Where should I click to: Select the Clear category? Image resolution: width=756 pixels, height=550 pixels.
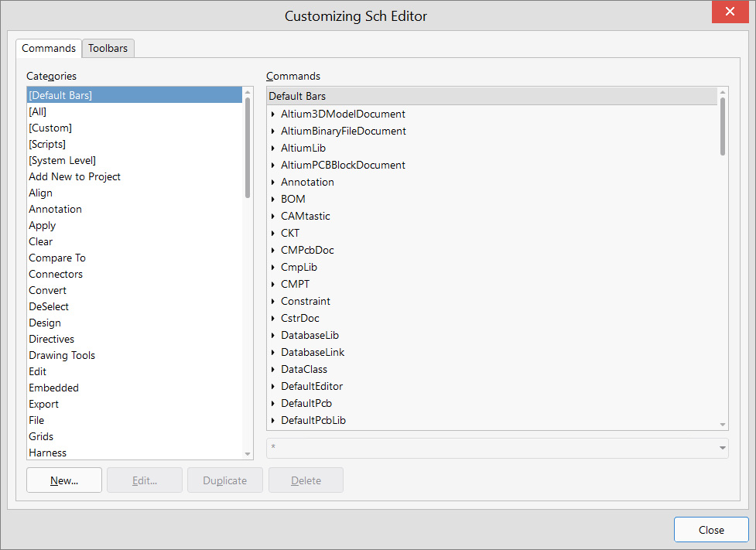(x=135, y=241)
